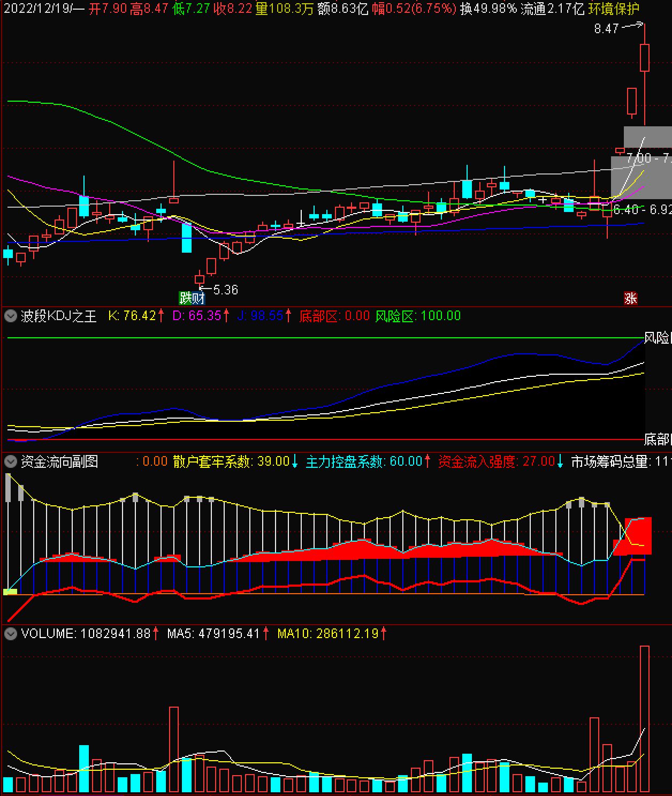Click the 开7.90 opening price
This screenshot has height=796, width=672.
(x=109, y=9)
